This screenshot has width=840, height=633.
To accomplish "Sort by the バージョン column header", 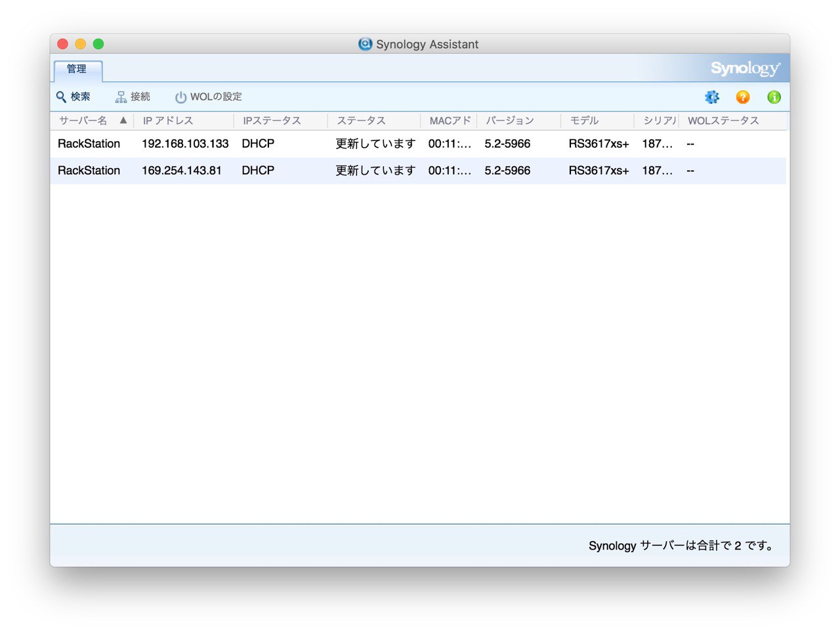I will (x=518, y=121).
